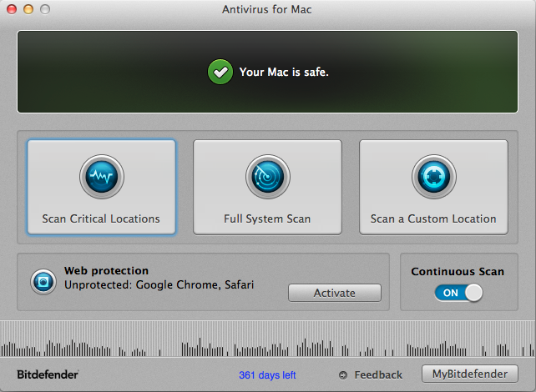Click the activity graph strip
Image resolution: width=536 pixels, height=392 pixels.
[268, 339]
